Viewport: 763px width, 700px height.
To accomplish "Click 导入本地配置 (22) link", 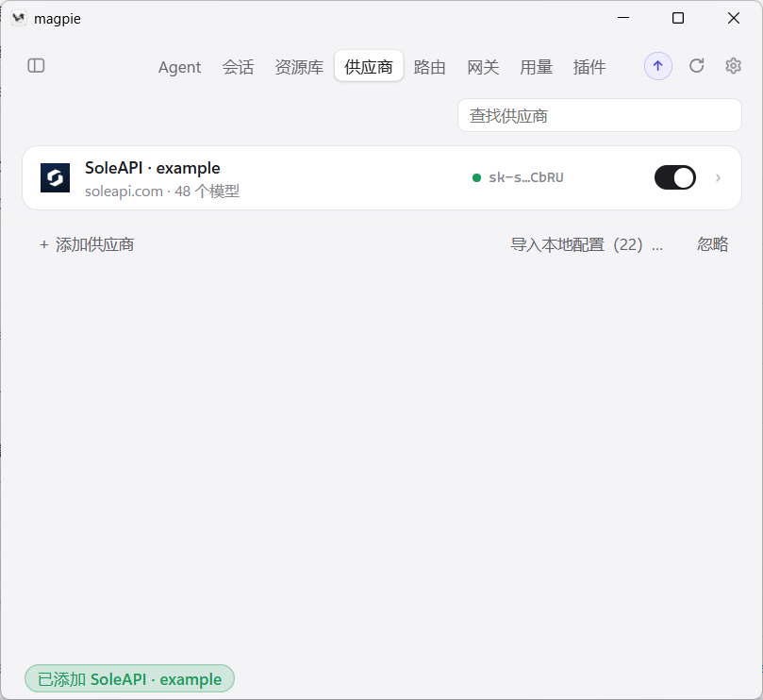I will click(587, 244).
